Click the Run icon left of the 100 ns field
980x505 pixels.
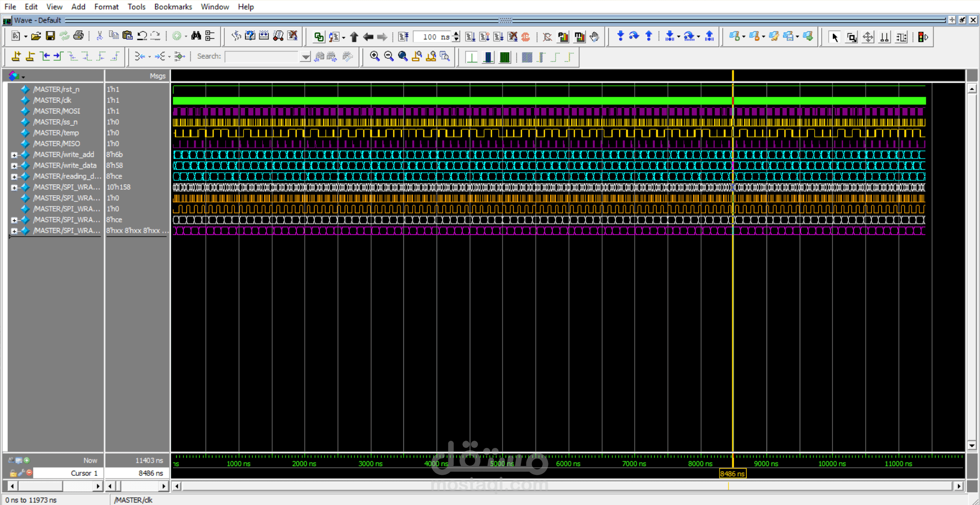click(x=403, y=37)
